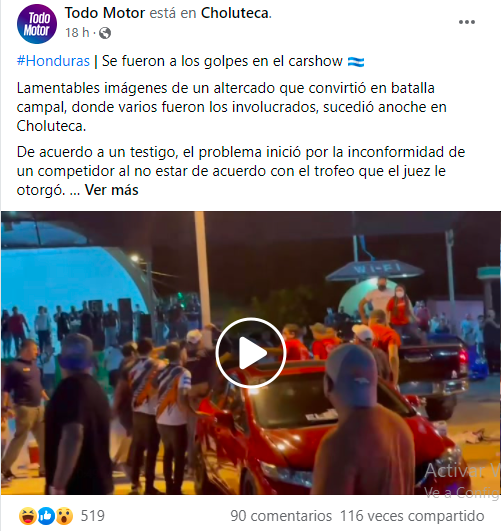Show the 116 veces compartido list

(412, 516)
